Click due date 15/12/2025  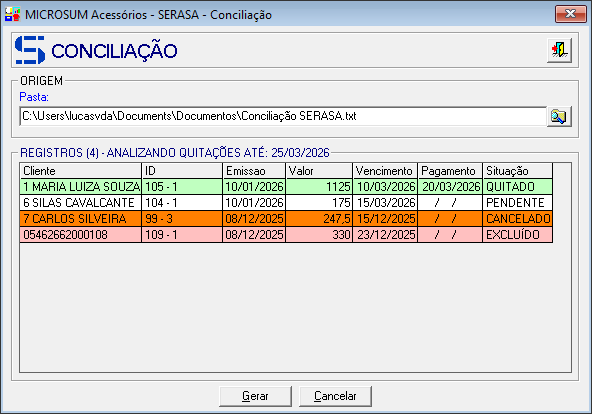385,219
